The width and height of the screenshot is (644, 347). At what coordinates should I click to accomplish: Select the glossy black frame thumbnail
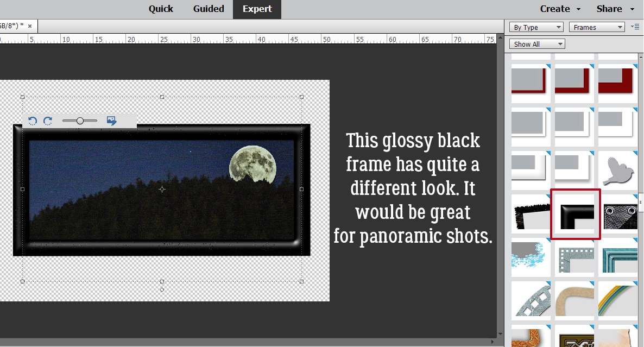tap(576, 214)
